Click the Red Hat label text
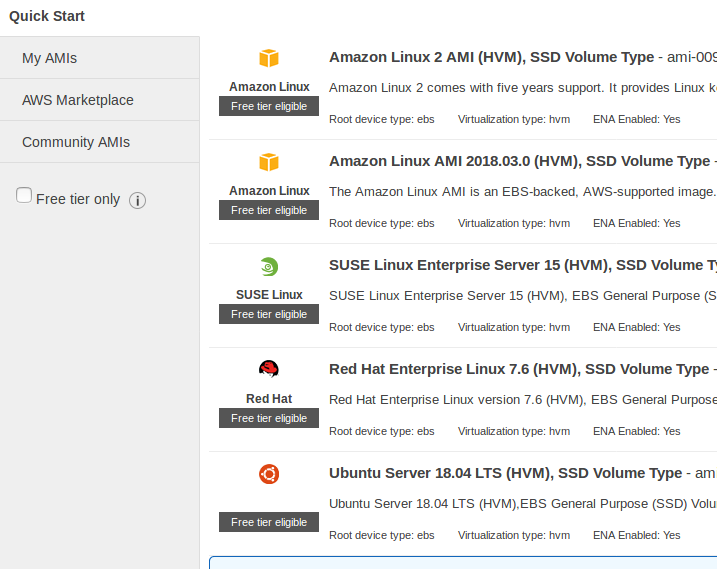Viewport: 717px width, 569px height. (269, 398)
